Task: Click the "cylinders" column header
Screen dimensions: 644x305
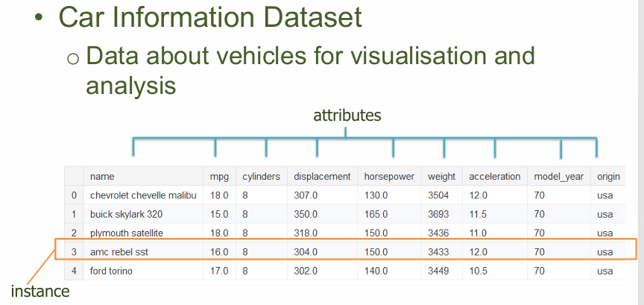Action: (x=261, y=177)
